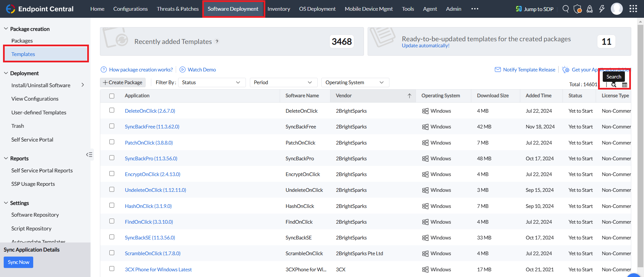Open the apps grid launcher
Image resolution: width=644 pixels, height=277 pixels.
tap(633, 9)
